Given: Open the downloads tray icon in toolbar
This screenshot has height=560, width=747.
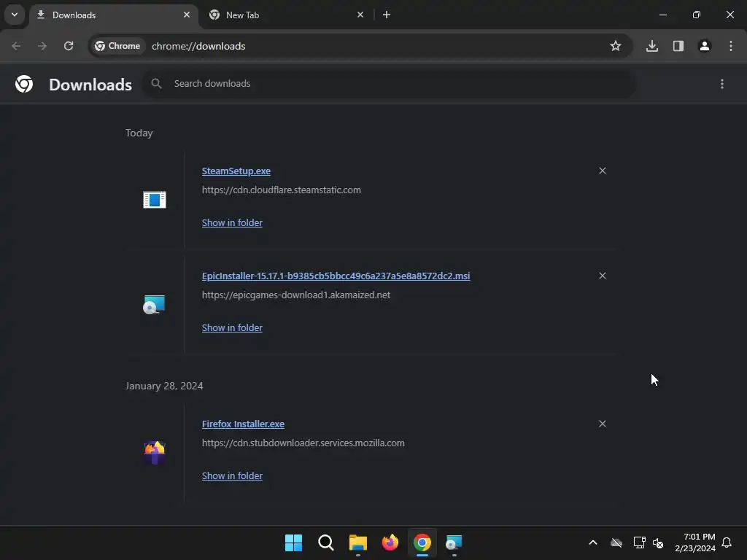Looking at the screenshot, I should [x=652, y=46].
